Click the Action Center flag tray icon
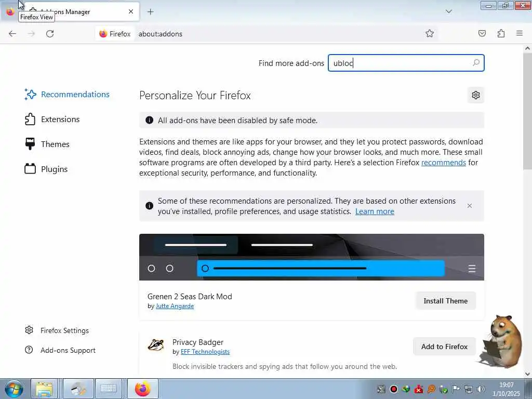The width and height of the screenshot is (532, 399). [x=456, y=389]
